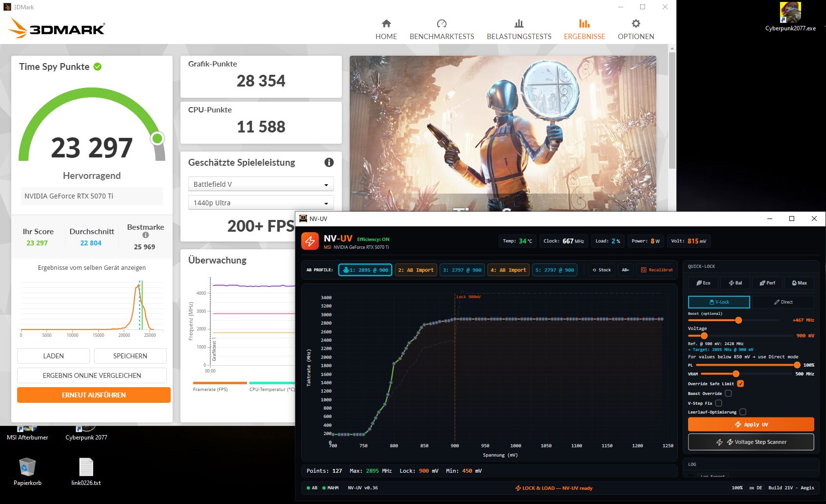
Task: Select AB profile 1: 2895 @ 900
Action: tap(365, 270)
